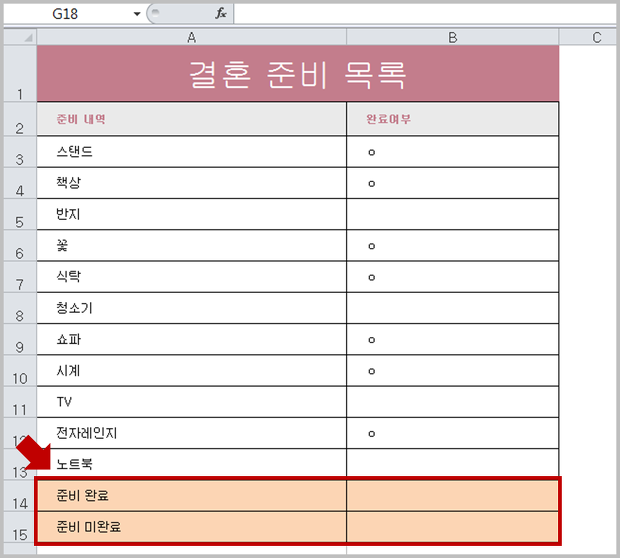620x558 pixels.
Task: Select row 8 header
Action: pos(20,308)
